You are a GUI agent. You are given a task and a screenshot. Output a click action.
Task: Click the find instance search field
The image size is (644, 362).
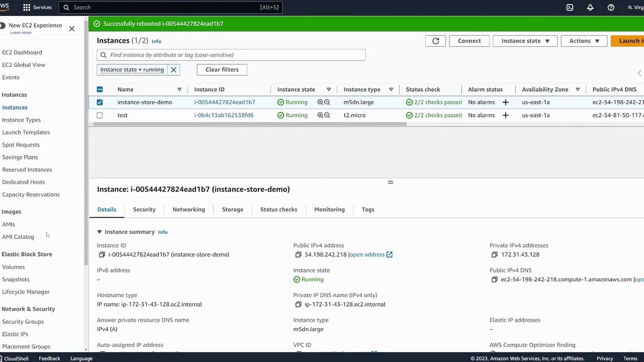tap(231, 55)
